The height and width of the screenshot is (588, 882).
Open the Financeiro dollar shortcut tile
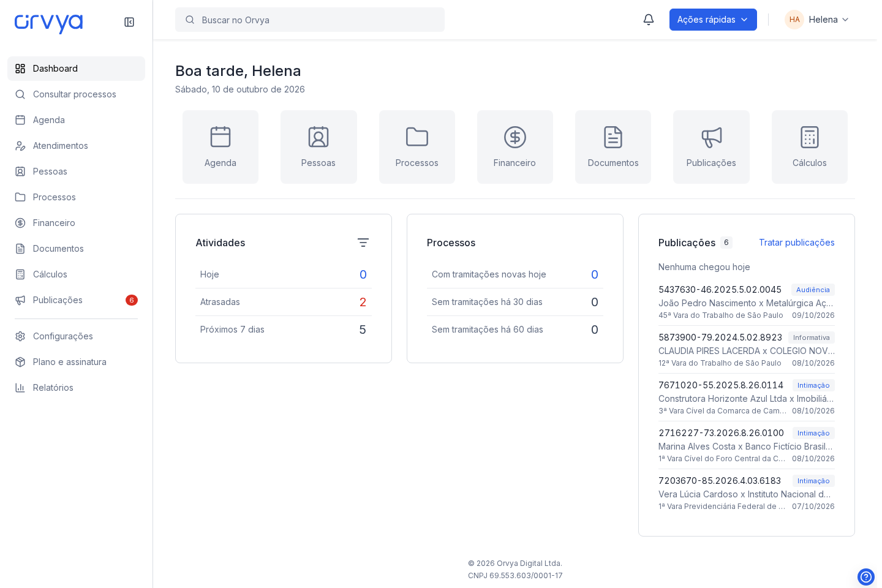pyautogui.click(x=515, y=147)
